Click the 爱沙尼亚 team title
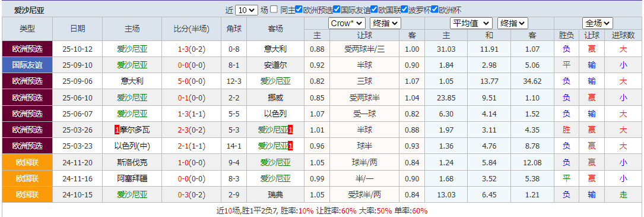Viewport: 644px width, 217px height. click(28, 11)
